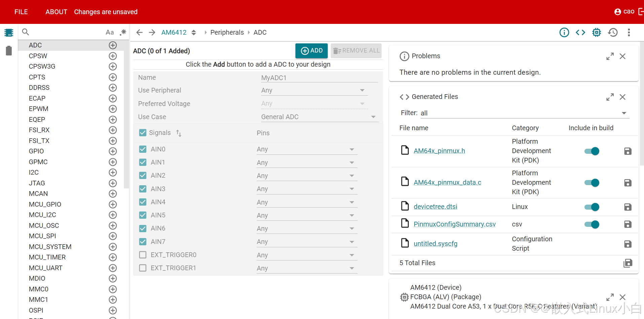Screen dimensions: 644x319
Task: Click the ADD button for ADC
Action: 312,50
